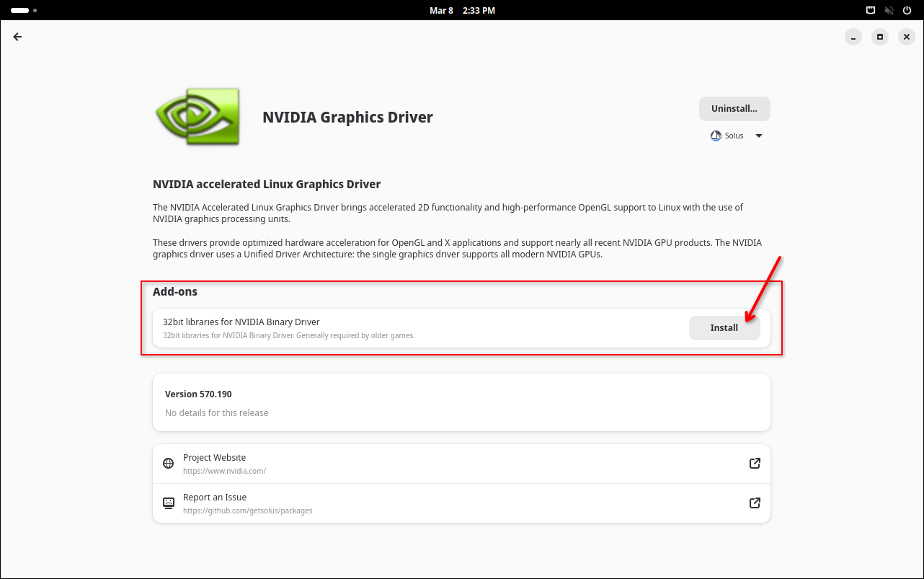Image resolution: width=924 pixels, height=579 pixels.
Task: Install the 32bit libraries add-on
Action: pos(724,328)
